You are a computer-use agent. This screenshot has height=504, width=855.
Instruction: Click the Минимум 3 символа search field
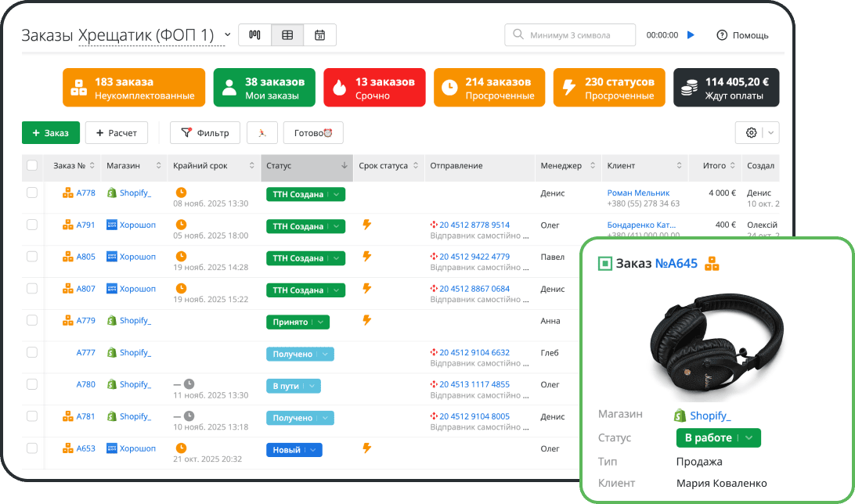[x=572, y=34]
